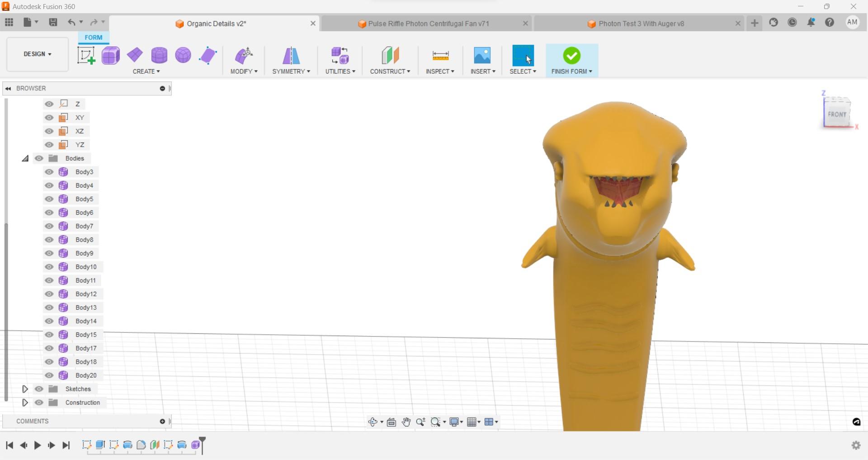This screenshot has width=868, height=460.
Task: Select the Form Cylinder tool
Action: [159, 56]
